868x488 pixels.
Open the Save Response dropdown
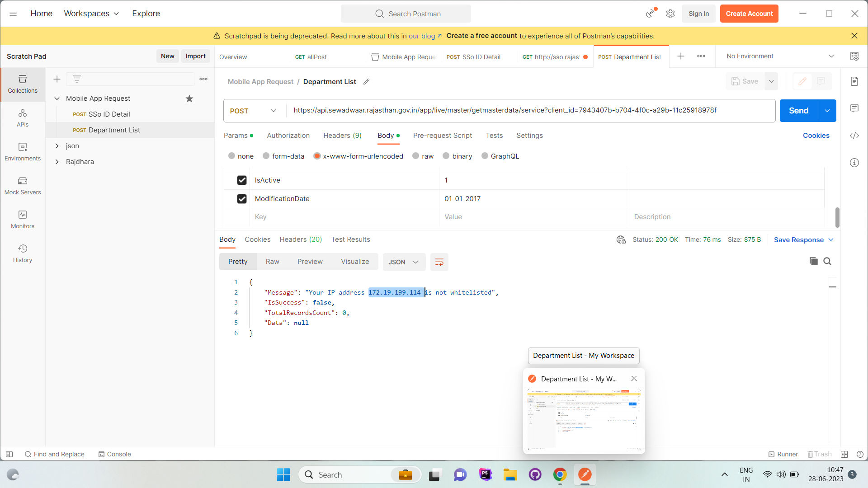[x=803, y=240]
